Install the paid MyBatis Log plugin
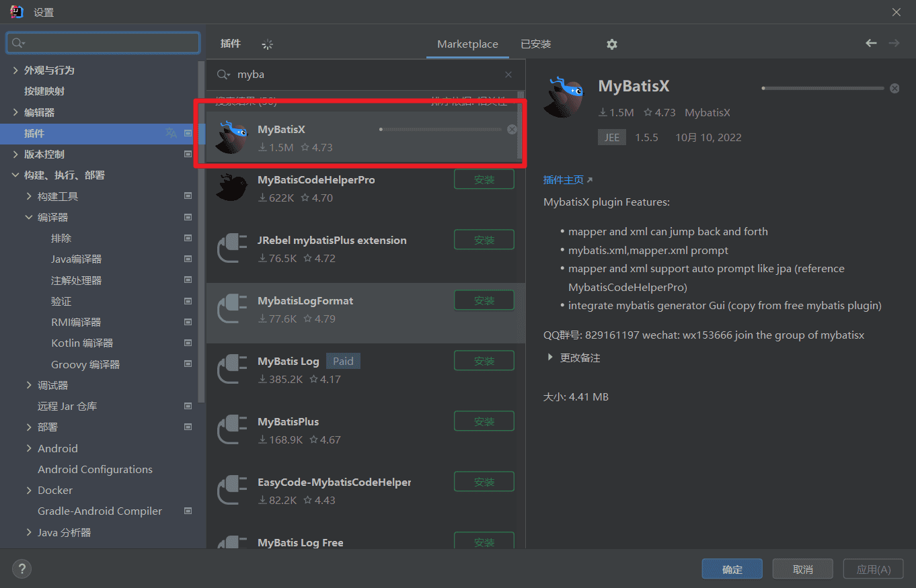This screenshot has width=916, height=588. click(484, 361)
